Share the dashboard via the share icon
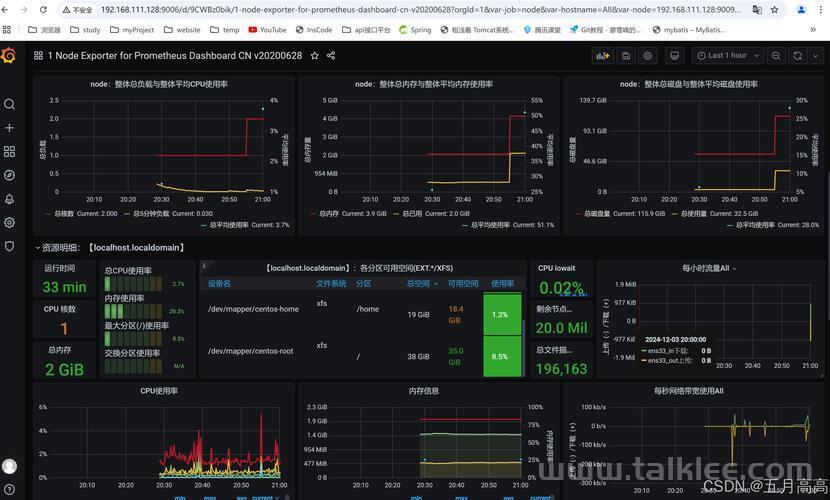This screenshot has height=500, width=830. [x=331, y=56]
